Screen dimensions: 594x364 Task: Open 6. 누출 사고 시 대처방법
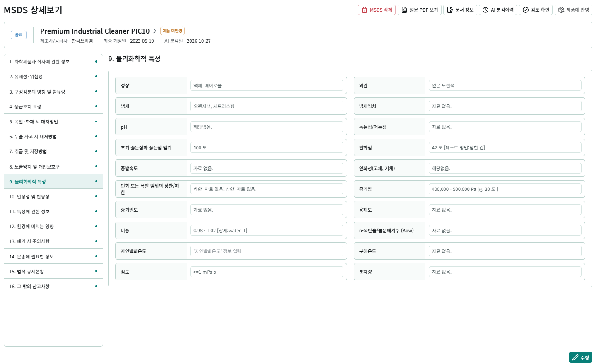(x=53, y=137)
